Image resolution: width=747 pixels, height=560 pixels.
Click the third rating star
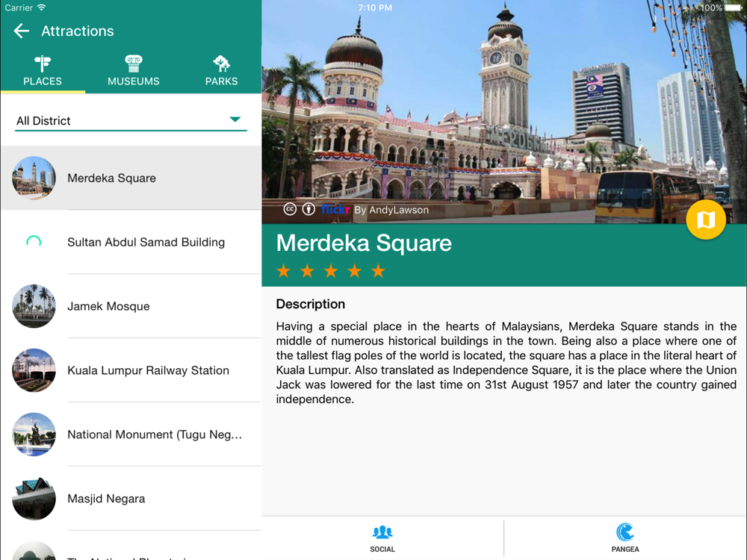coord(331,271)
